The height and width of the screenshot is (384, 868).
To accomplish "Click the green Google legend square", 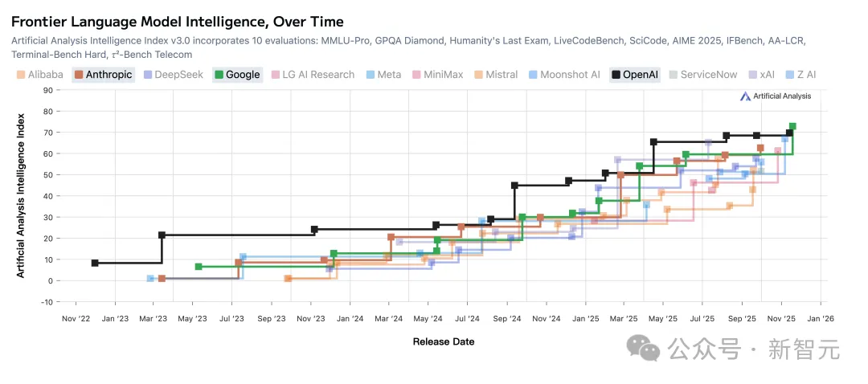I will [x=218, y=75].
